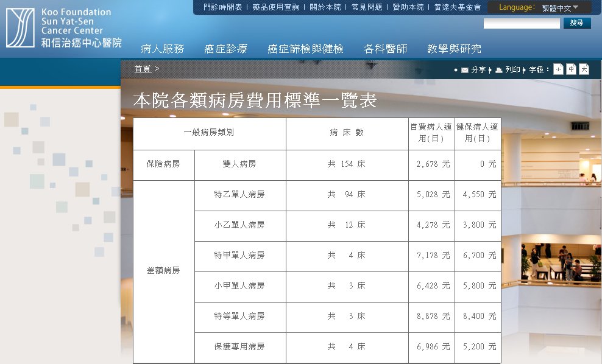Set font size to large 大

584,69
